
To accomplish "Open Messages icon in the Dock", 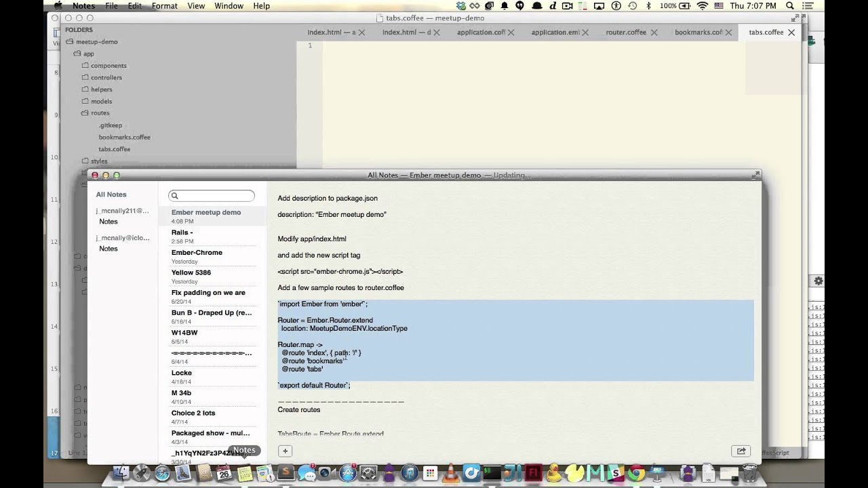I will point(306,472).
